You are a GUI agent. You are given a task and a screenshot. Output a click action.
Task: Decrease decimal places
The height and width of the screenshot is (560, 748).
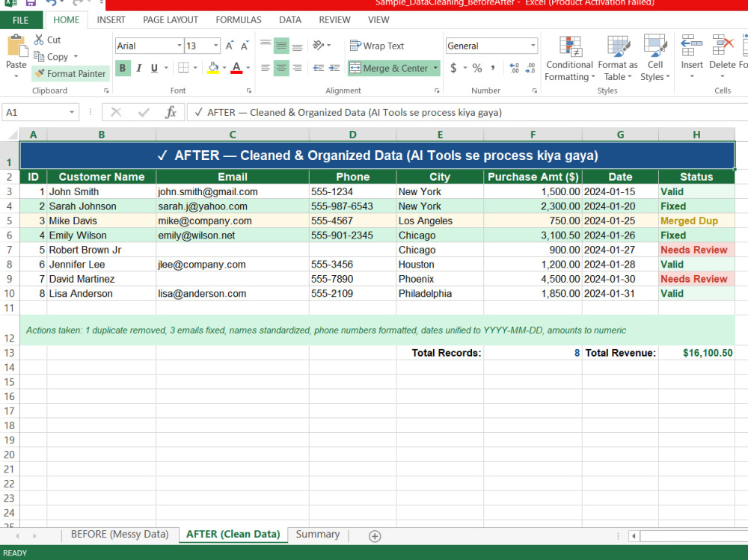pos(530,68)
